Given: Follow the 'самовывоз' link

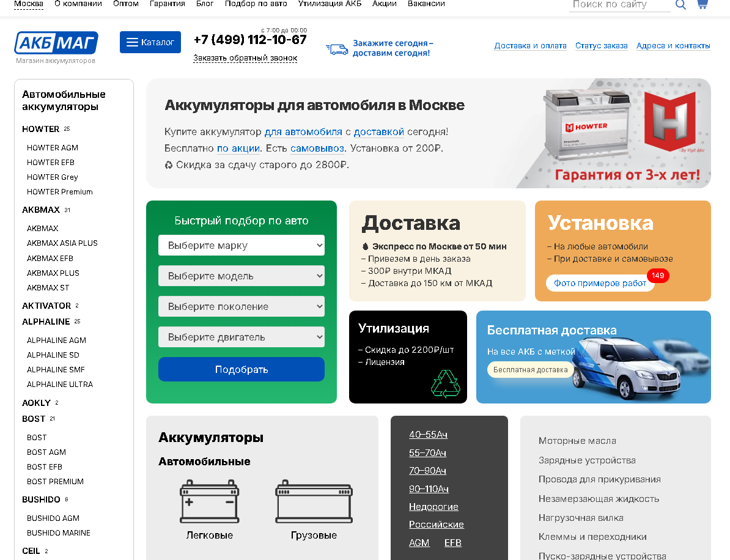Looking at the screenshot, I should (x=317, y=149).
